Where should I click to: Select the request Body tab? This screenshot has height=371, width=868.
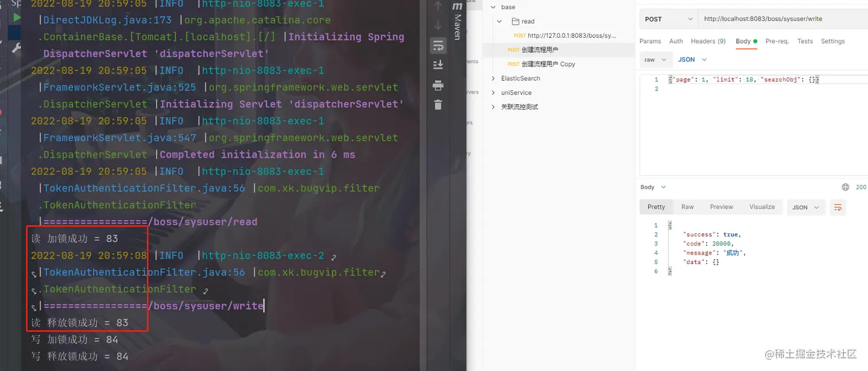click(746, 41)
